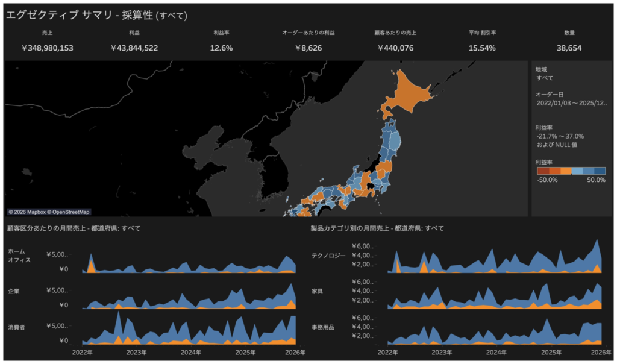Select the テクノロジー row label
Viewport: 617px width, 364px height.
[x=328, y=256]
